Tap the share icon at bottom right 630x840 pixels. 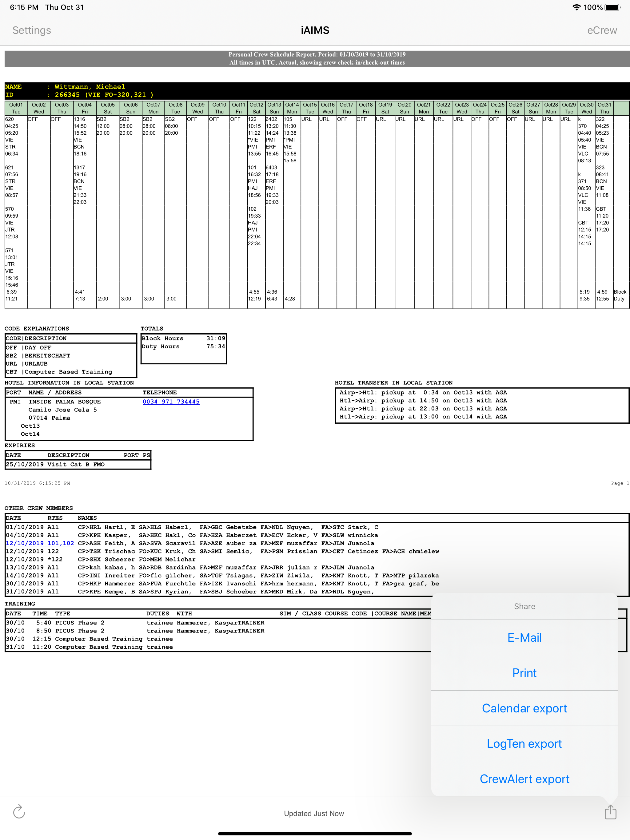coord(610,812)
